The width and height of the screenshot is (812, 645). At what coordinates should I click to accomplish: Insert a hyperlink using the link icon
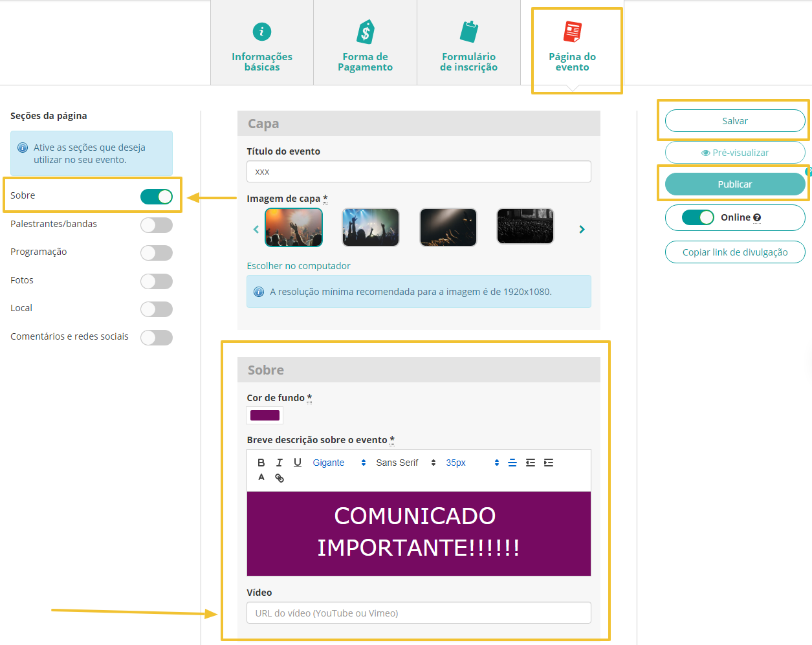280,478
